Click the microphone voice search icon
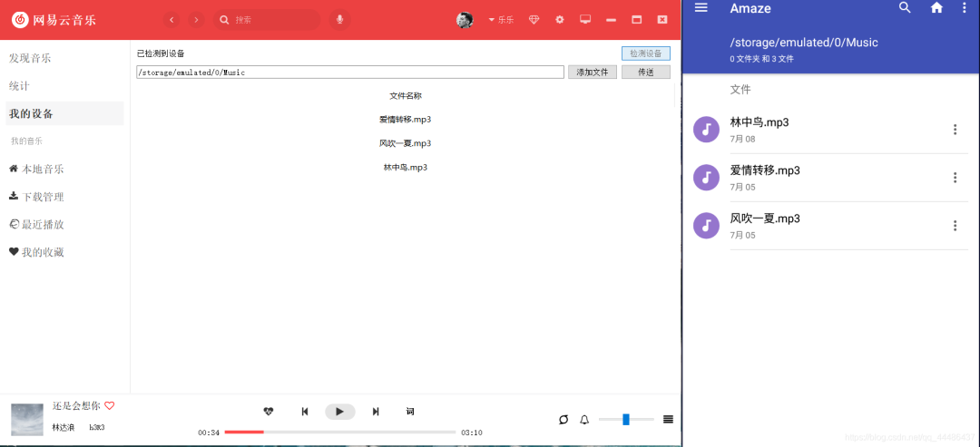This screenshot has width=980, height=447. coord(339,20)
